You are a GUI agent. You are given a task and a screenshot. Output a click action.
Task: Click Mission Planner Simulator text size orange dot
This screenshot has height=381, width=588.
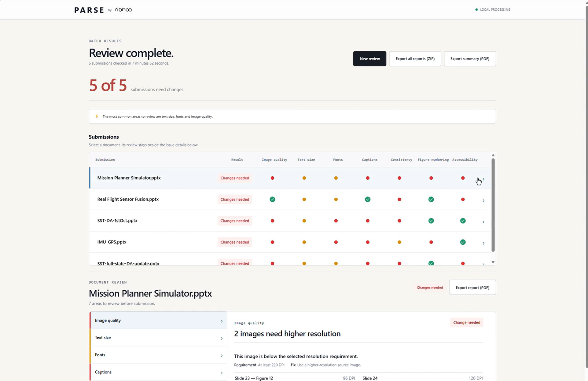(304, 178)
